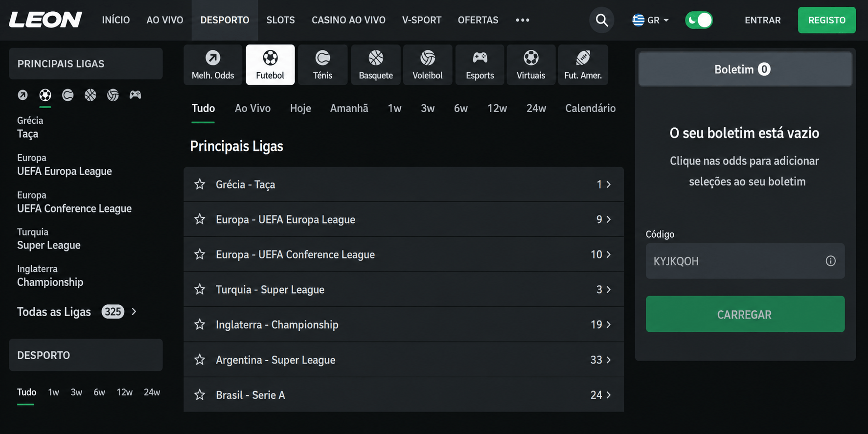Favorite Inglaterra - Championship star
The image size is (868, 434).
200,324
